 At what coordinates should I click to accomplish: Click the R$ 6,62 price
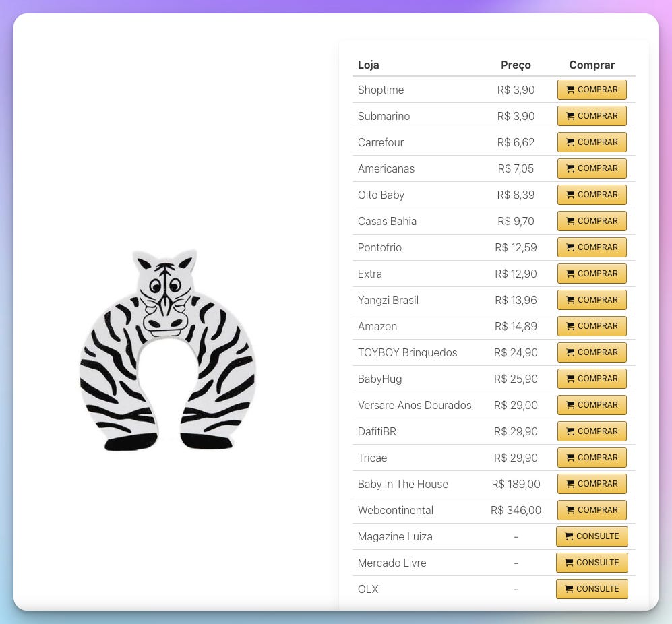click(516, 142)
